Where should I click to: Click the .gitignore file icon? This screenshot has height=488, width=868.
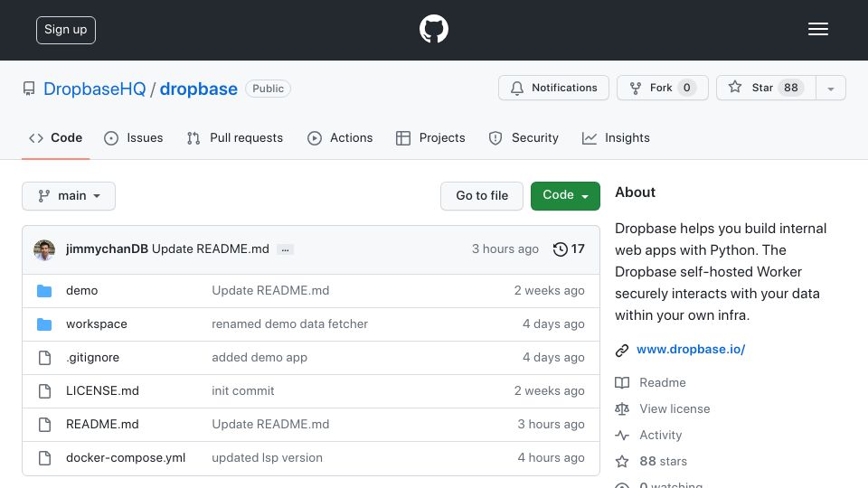[44, 358]
